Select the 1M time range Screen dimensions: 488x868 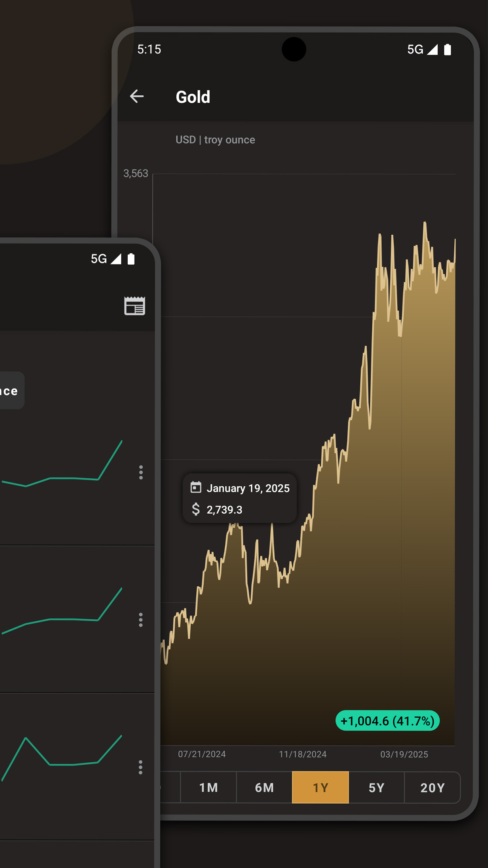pyautogui.click(x=208, y=788)
